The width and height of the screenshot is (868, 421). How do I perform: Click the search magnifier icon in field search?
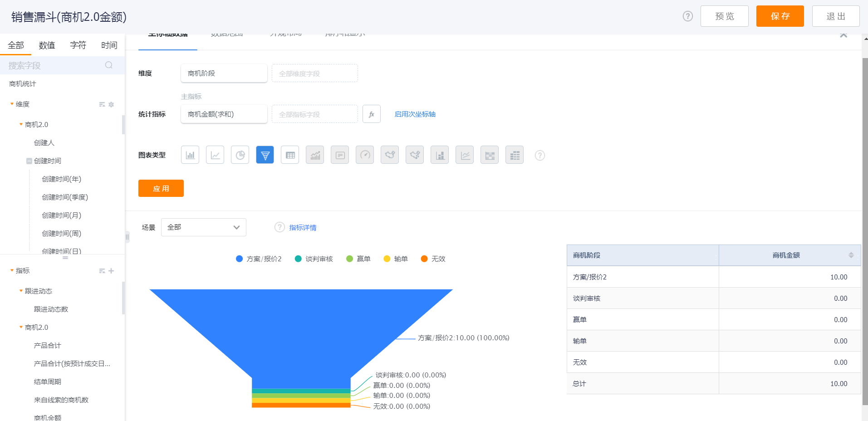(x=109, y=65)
